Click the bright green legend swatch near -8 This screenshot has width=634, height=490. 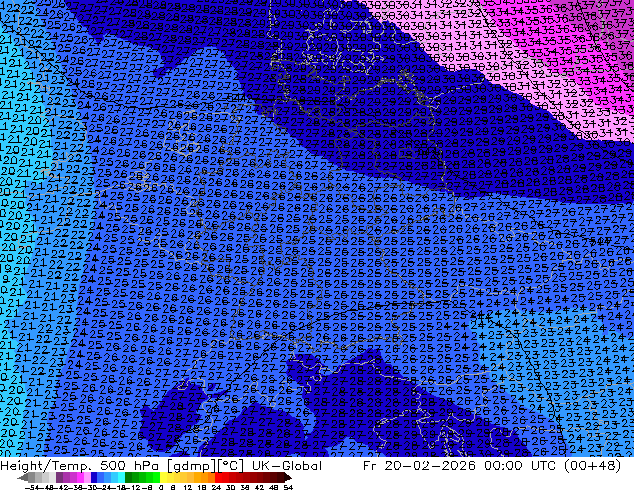(x=156, y=477)
